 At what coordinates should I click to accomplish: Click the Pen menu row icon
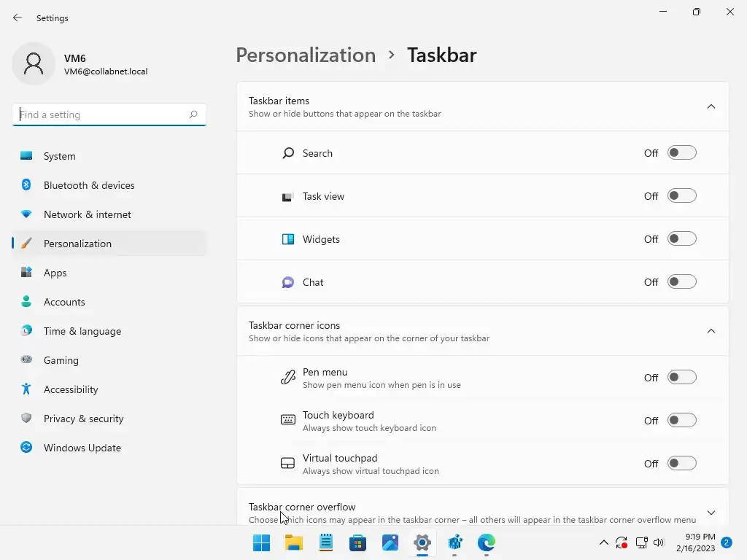[287, 378]
